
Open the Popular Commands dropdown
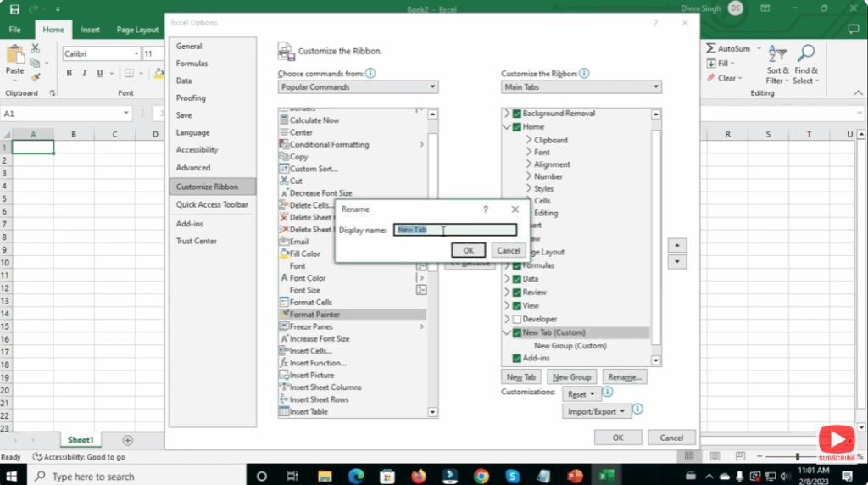[358, 87]
